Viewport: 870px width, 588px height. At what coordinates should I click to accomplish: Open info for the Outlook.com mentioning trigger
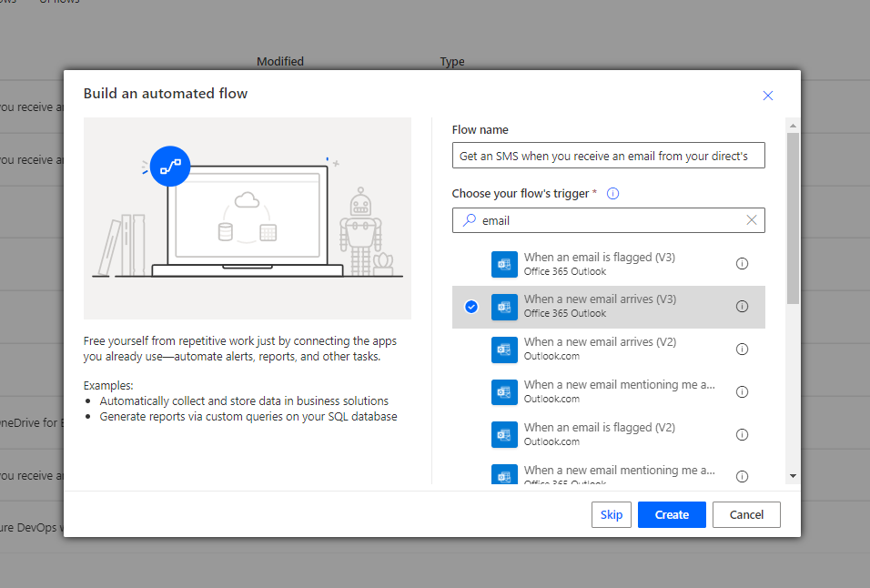click(x=742, y=391)
